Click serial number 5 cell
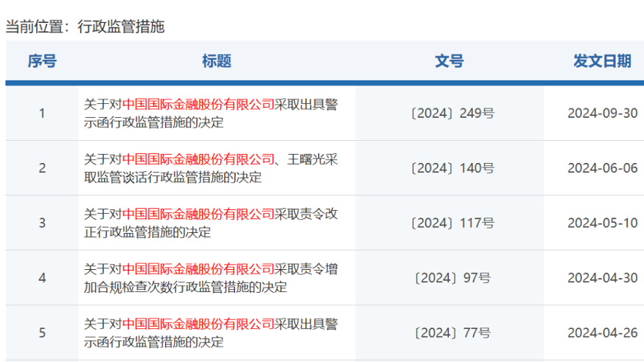 [42, 333]
